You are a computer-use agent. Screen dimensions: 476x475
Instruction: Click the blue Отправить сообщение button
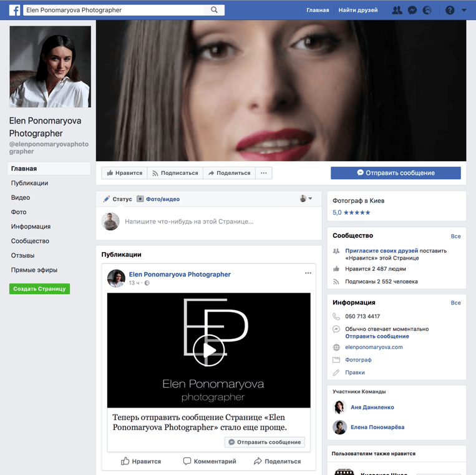click(x=396, y=173)
